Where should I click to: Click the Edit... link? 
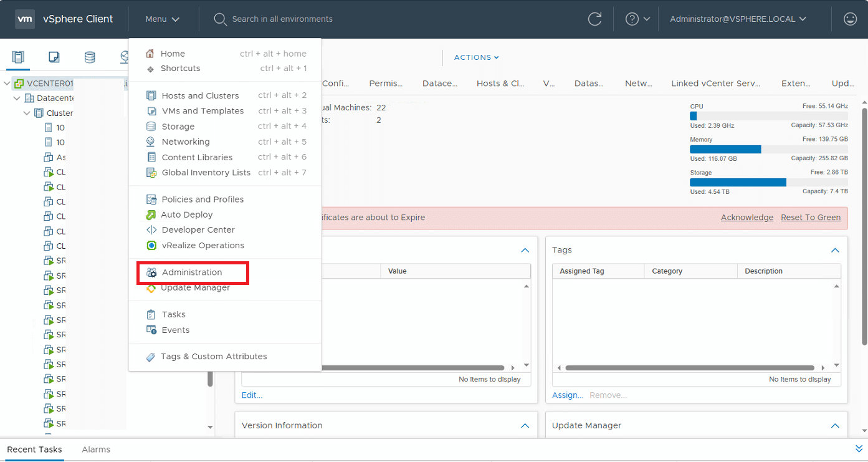point(252,395)
